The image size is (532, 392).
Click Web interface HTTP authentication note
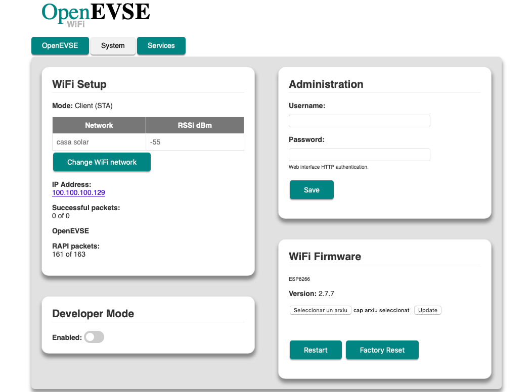[328, 167]
